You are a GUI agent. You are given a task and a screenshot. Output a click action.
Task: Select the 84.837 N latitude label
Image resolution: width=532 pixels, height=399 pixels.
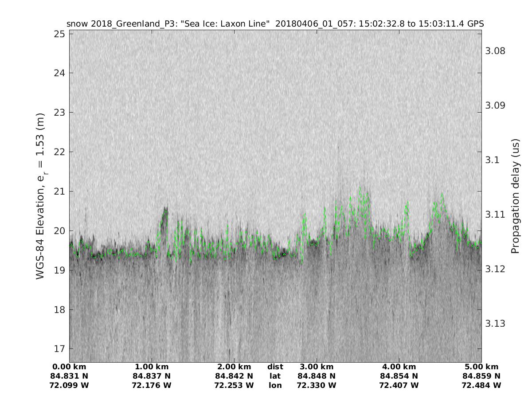point(152,376)
